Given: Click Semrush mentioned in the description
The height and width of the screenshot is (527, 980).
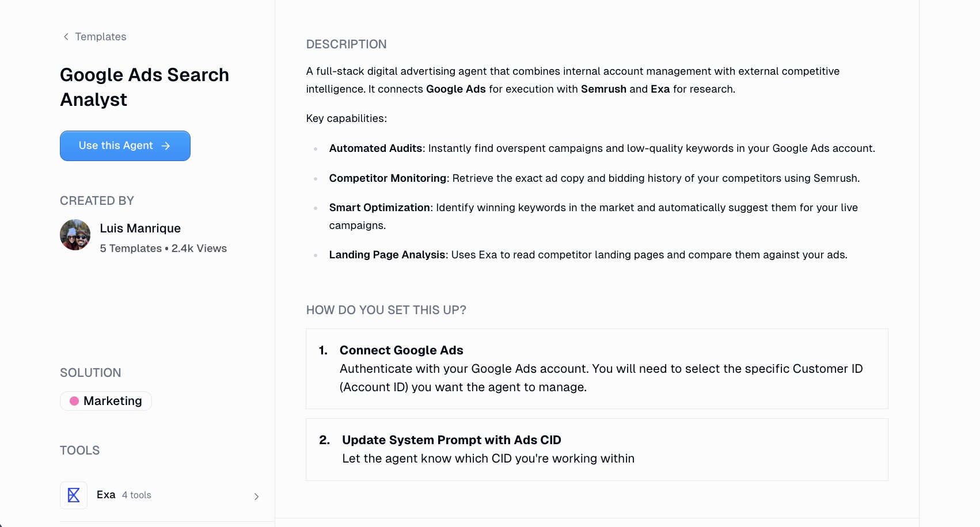Looking at the screenshot, I should pos(603,89).
